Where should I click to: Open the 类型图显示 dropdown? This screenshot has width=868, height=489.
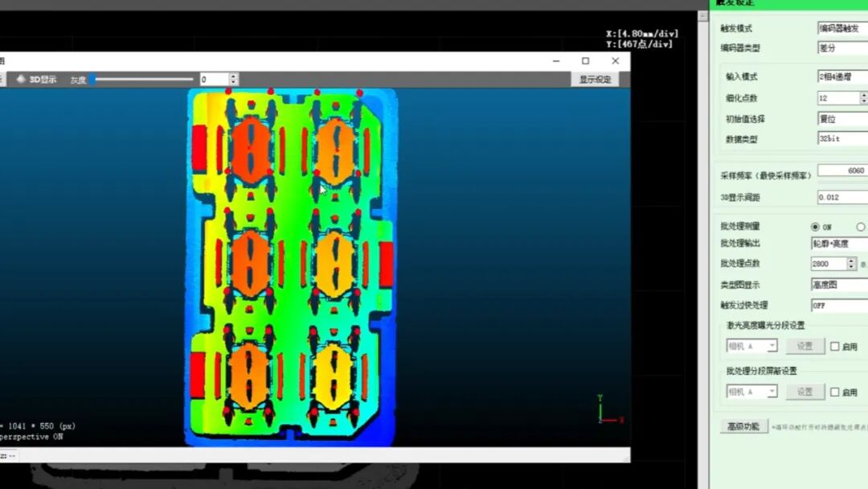(x=839, y=285)
